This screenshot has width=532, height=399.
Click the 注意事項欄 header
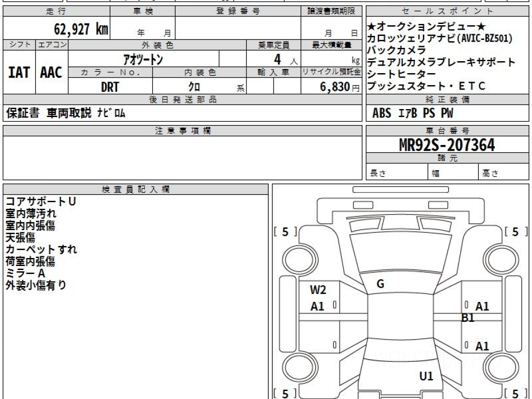tap(183, 131)
